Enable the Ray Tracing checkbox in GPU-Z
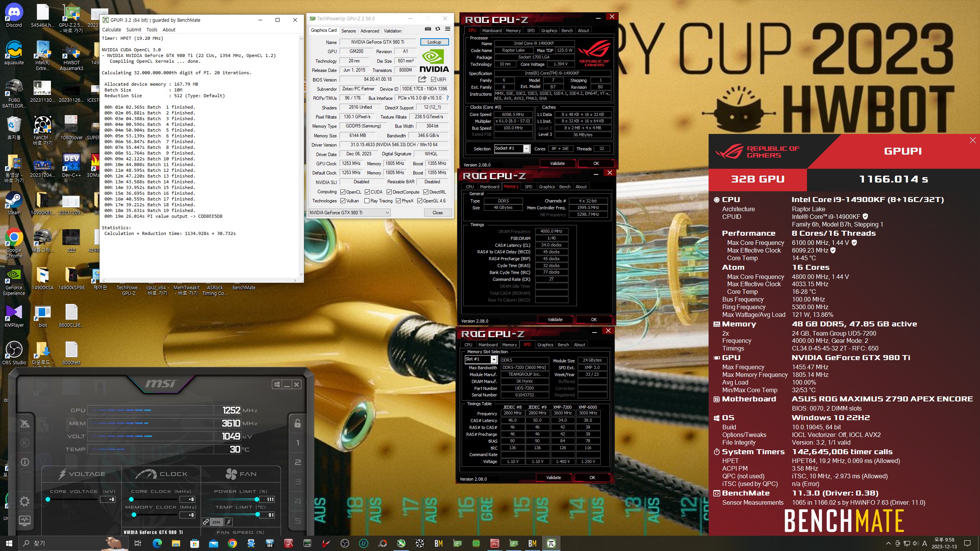 367,201
